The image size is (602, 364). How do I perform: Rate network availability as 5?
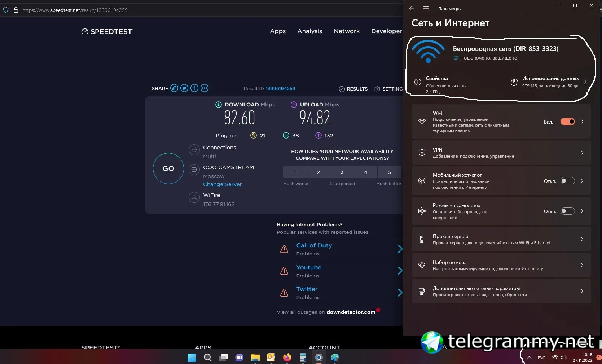(390, 172)
